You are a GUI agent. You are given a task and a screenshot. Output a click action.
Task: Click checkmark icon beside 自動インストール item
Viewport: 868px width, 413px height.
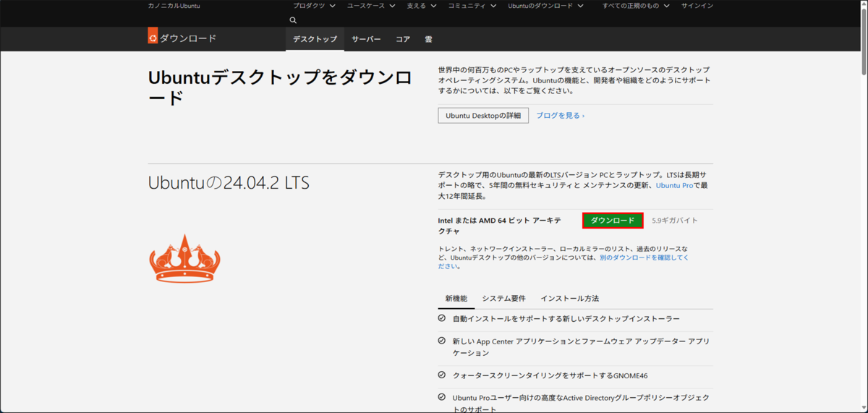coord(442,318)
